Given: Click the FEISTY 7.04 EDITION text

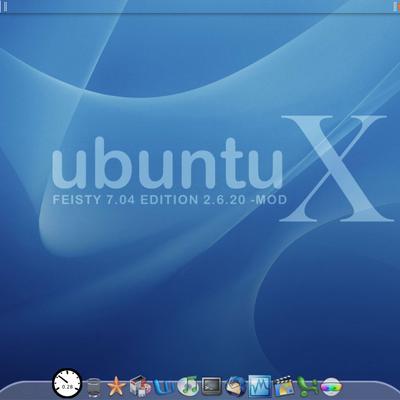Looking at the screenshot, I should tap(125, 200).
